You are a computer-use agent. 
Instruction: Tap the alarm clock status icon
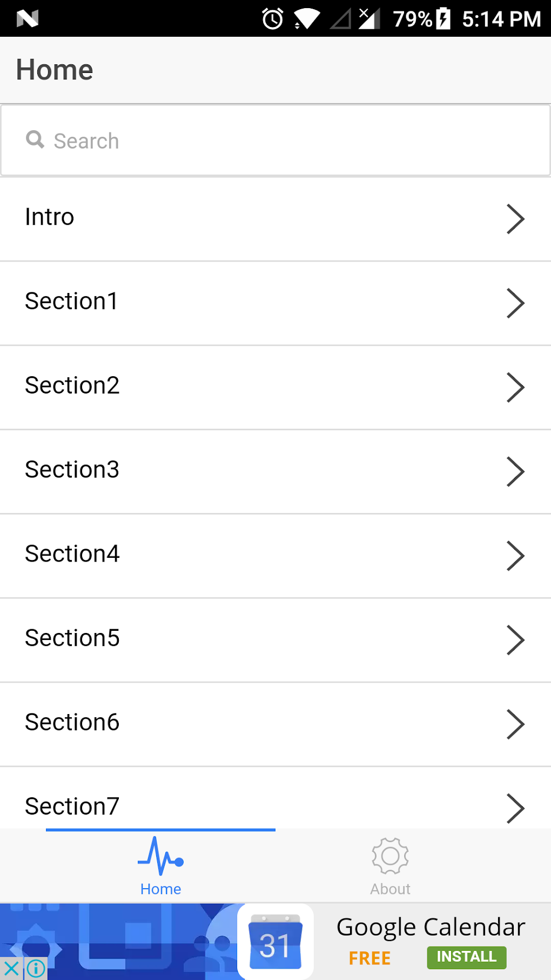point(273,19)
